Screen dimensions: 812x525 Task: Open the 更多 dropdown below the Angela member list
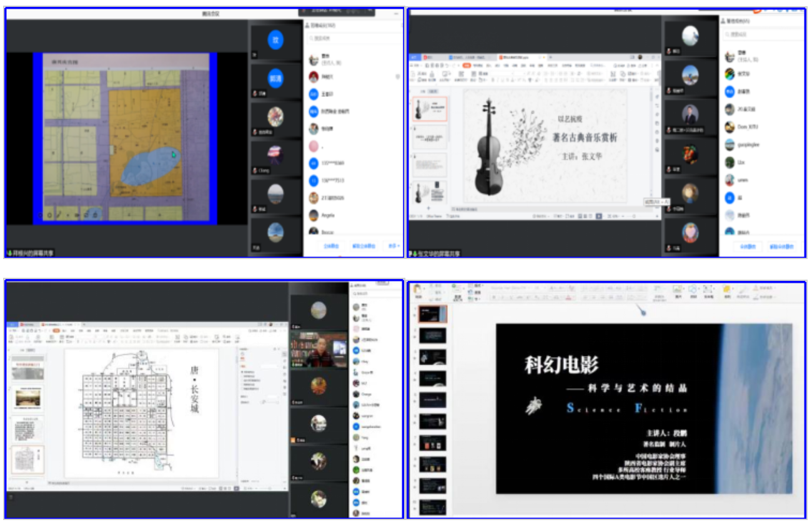point(394,245)
